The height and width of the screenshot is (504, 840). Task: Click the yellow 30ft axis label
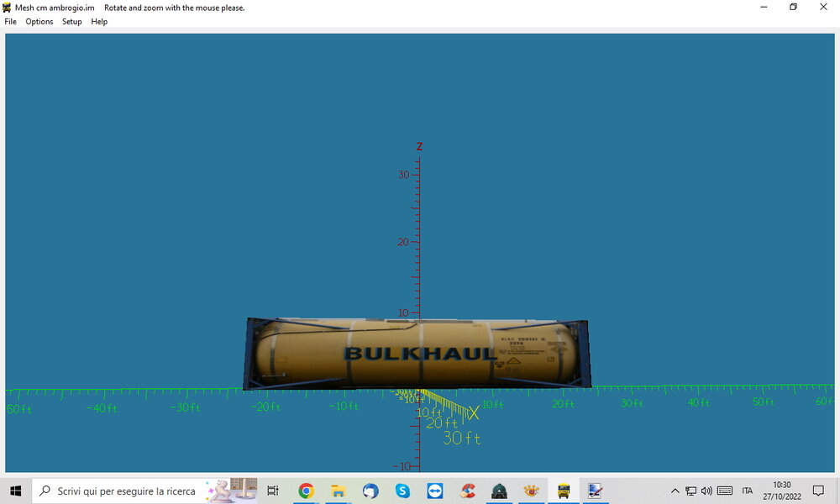(x=462, y=438)
